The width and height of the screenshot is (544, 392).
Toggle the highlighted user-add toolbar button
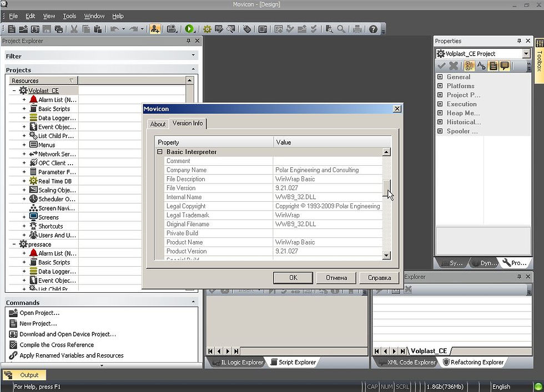click(155, 29)
